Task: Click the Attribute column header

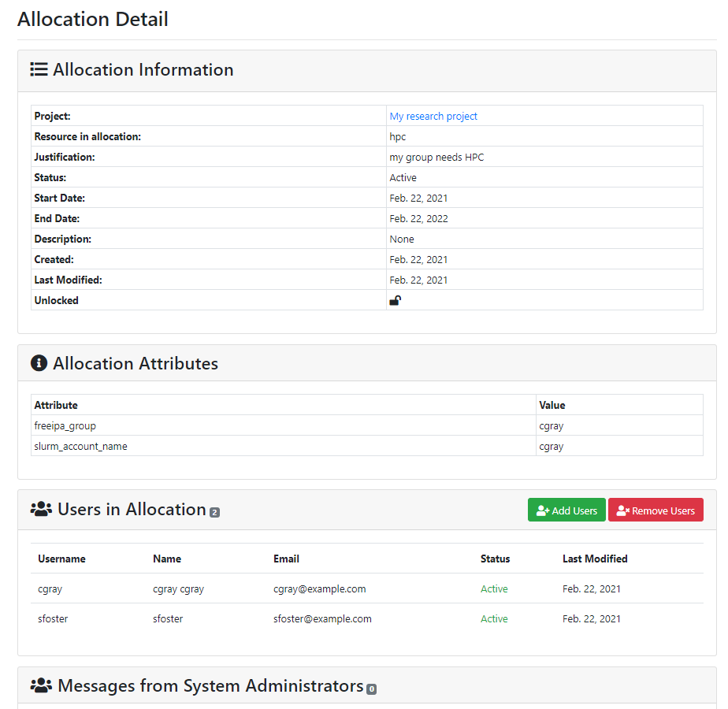Action: pos(56,405)
